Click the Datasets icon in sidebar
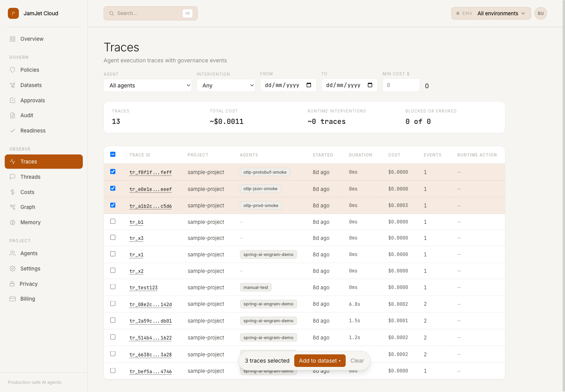565x392 pixels. click(x=13, y=85)
